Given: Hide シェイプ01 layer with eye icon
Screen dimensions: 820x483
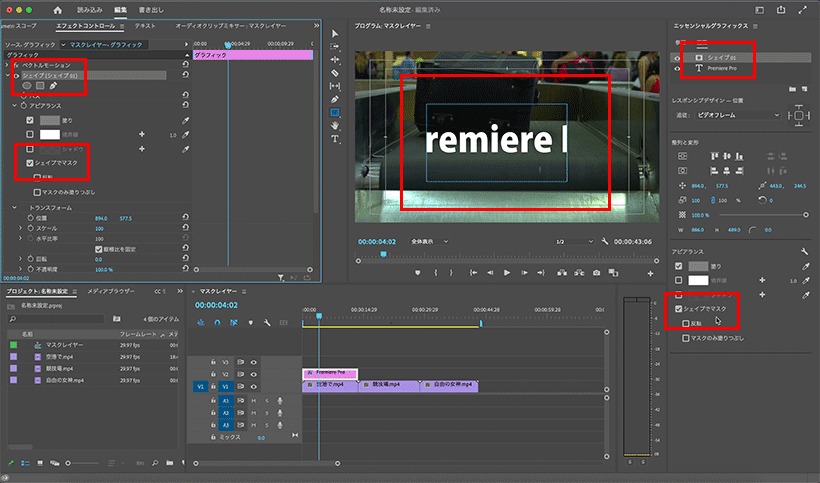Looking at the screenshot, I should pyautogui.click(x=677, y=59).
